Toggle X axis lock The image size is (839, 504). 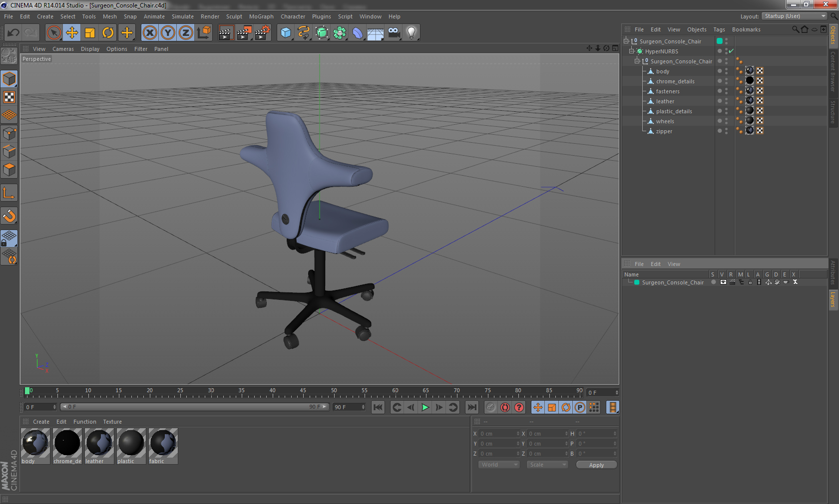tap(149, 33)
